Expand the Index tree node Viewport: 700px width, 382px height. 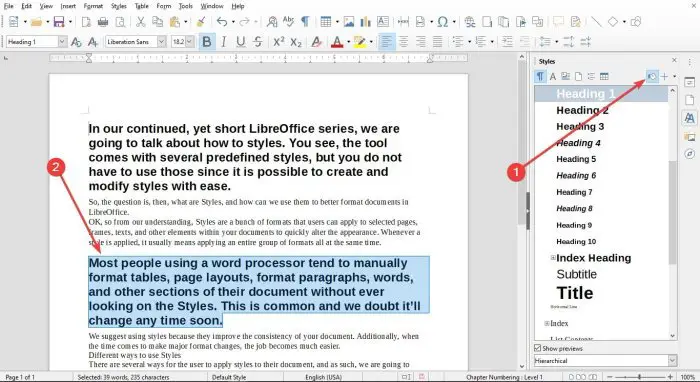point(547,323)
